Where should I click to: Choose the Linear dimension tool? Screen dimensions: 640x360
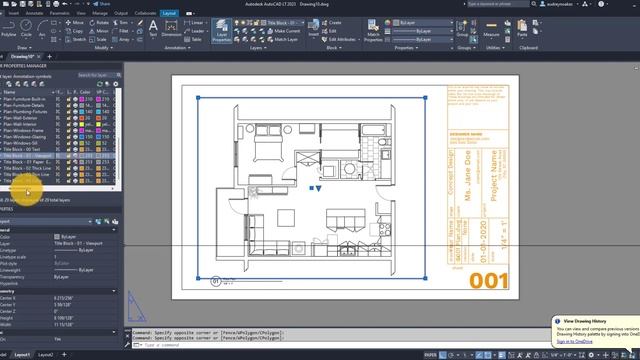(x=193, y=23)
